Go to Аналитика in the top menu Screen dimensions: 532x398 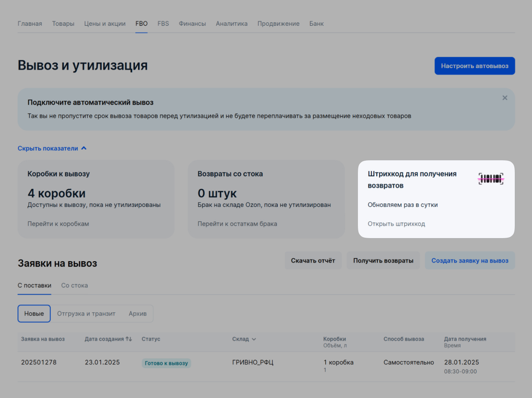[232, 23]
